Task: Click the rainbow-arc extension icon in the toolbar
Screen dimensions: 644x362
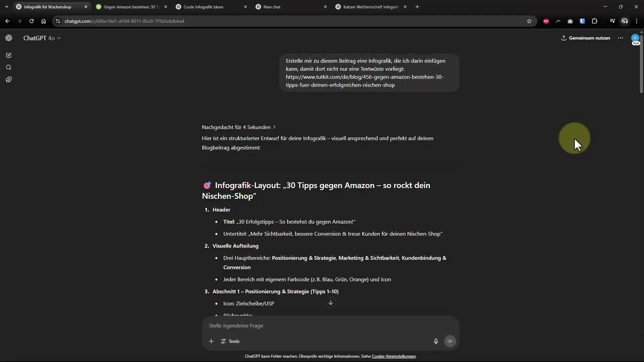Action: click(558, 21)
